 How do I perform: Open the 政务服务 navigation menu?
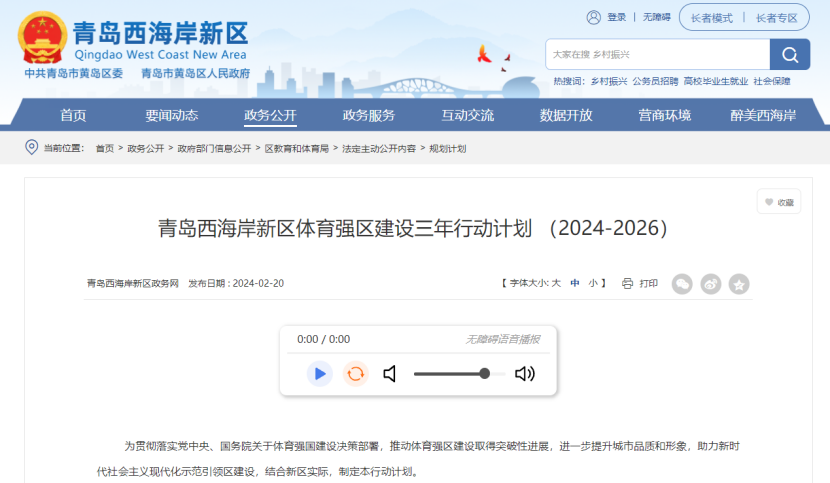point(369,115)
